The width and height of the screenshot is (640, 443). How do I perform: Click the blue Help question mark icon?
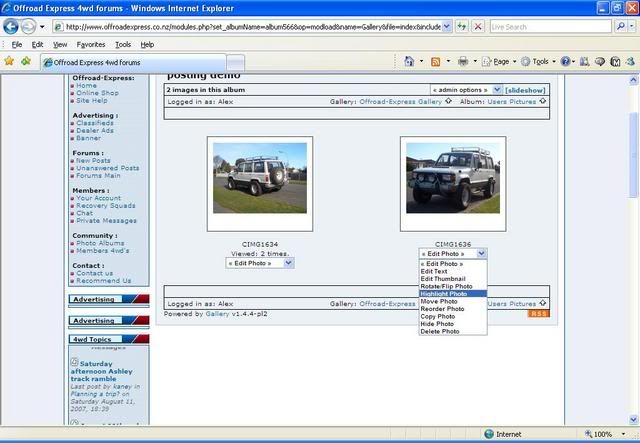[x=565, y=62]
